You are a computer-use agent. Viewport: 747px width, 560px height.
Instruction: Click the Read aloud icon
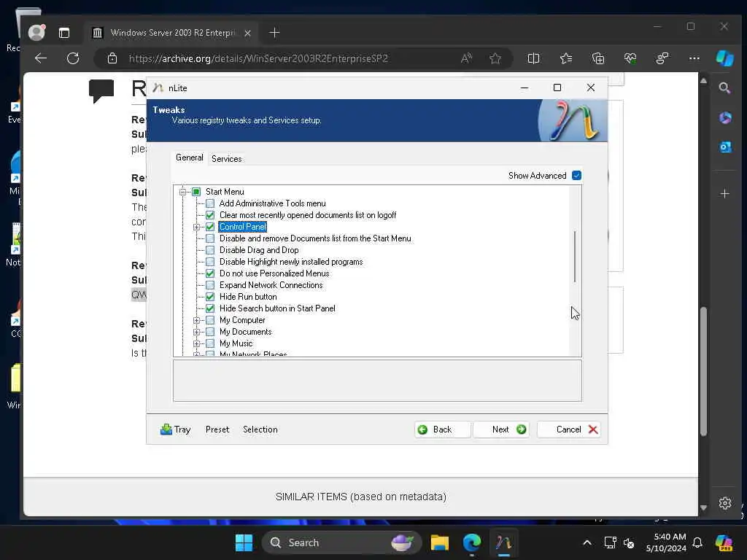point(466,58)
